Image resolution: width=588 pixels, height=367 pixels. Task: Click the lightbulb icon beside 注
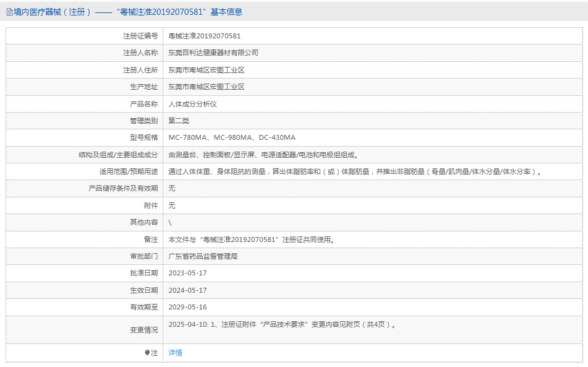coord(147,353)
